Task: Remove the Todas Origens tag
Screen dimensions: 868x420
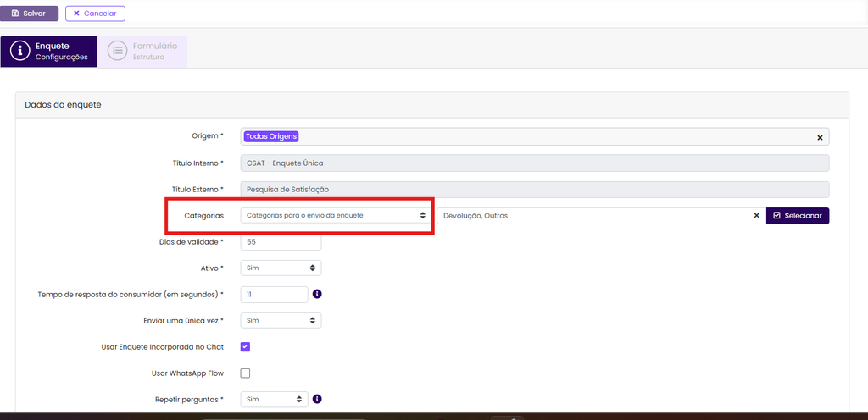Action: pyautogui.click(x=271, y=136)
